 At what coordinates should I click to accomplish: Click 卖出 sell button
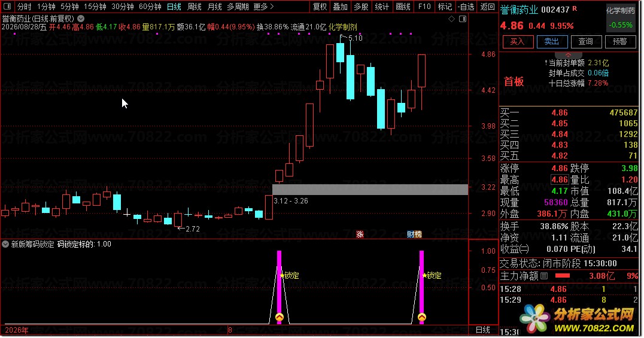coord(552,41)
